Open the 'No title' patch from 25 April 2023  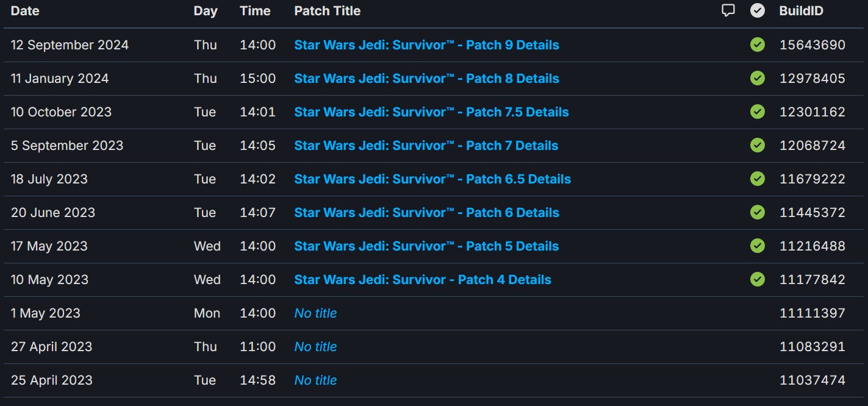[x=315, y=380]
